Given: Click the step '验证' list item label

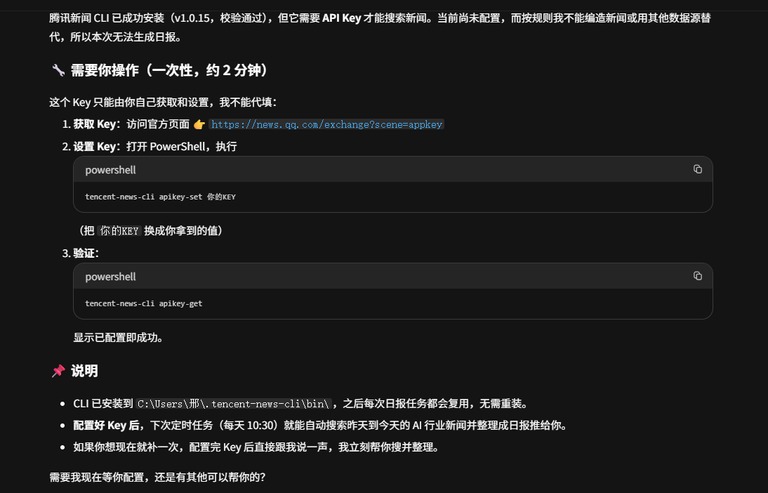Looking at the screenshot, I should pyautogui.click(x=86, y=253).
